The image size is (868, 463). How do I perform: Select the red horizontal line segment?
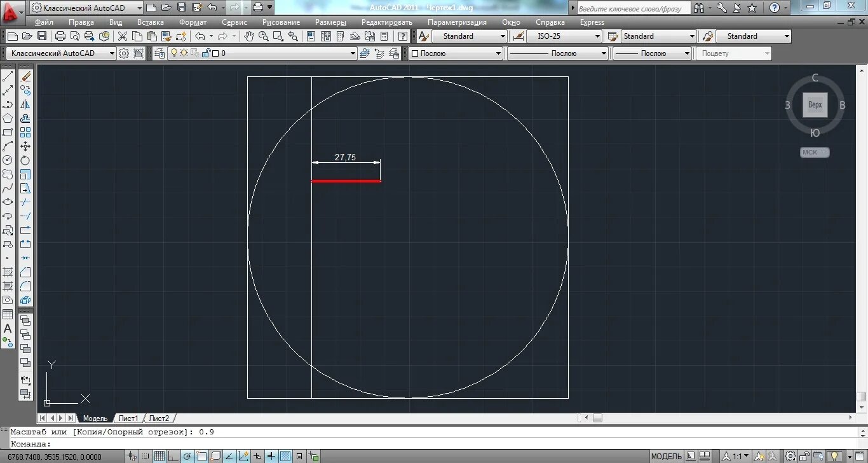point(346,181)
